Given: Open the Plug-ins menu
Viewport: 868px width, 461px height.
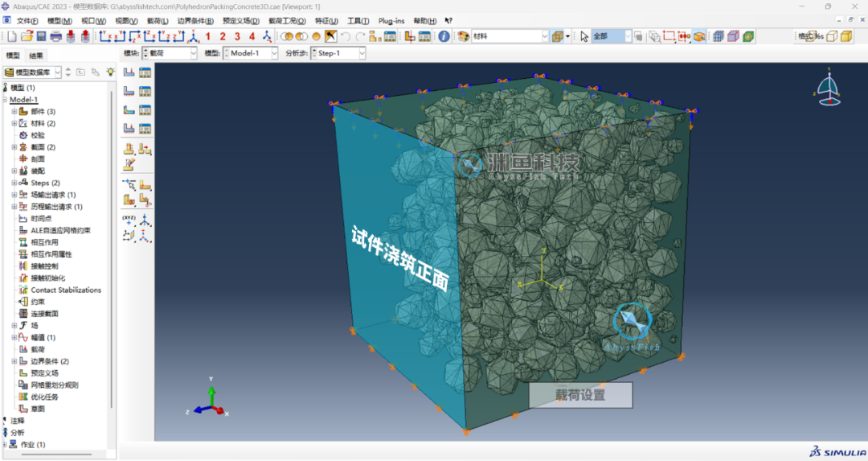Looking at the screenshot, I should (x=391, y=21).
